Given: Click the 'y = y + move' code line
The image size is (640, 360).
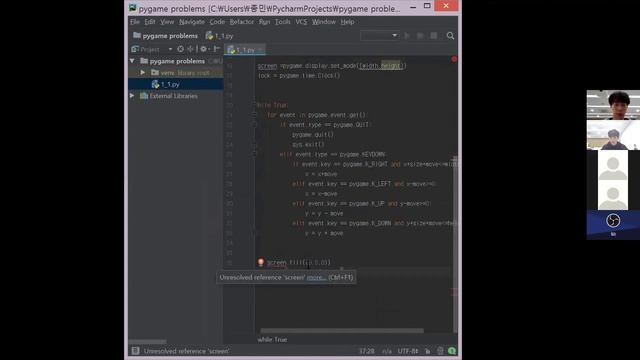Looking at the screenshot, I should 324,233.
